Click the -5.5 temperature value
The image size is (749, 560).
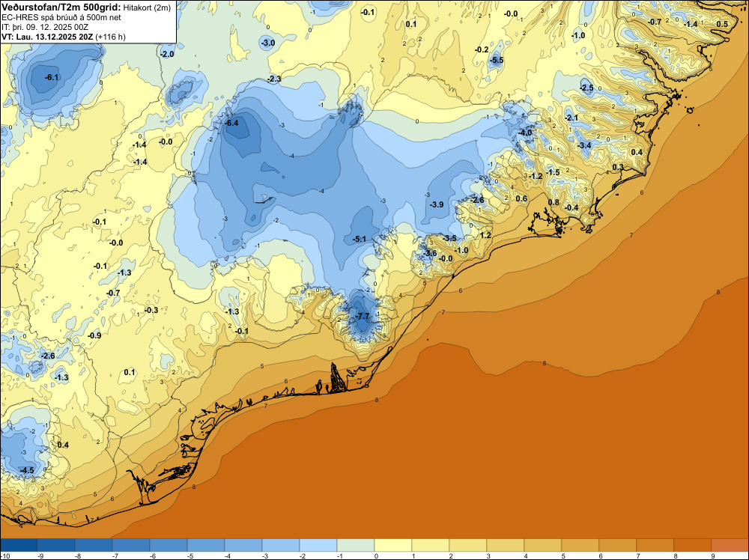click(x=497, y=60)
